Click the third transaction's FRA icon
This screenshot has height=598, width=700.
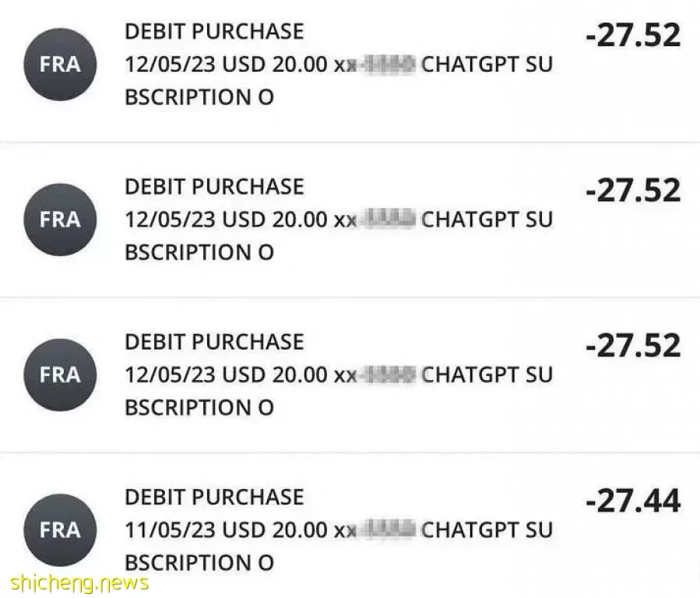point(60,375)
